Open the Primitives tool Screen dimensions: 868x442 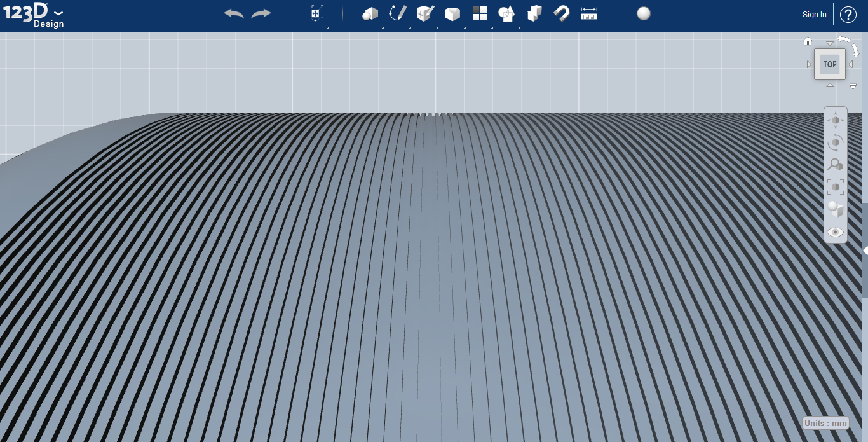pos(370,13)
